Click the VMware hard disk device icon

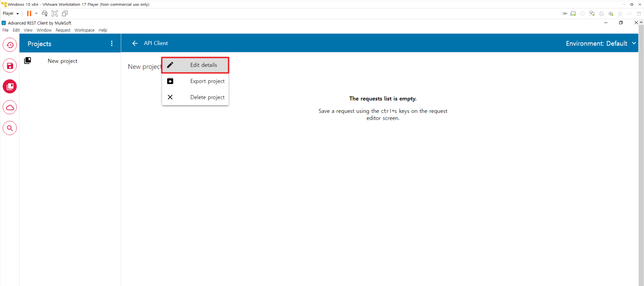click(x=573, y=14)
